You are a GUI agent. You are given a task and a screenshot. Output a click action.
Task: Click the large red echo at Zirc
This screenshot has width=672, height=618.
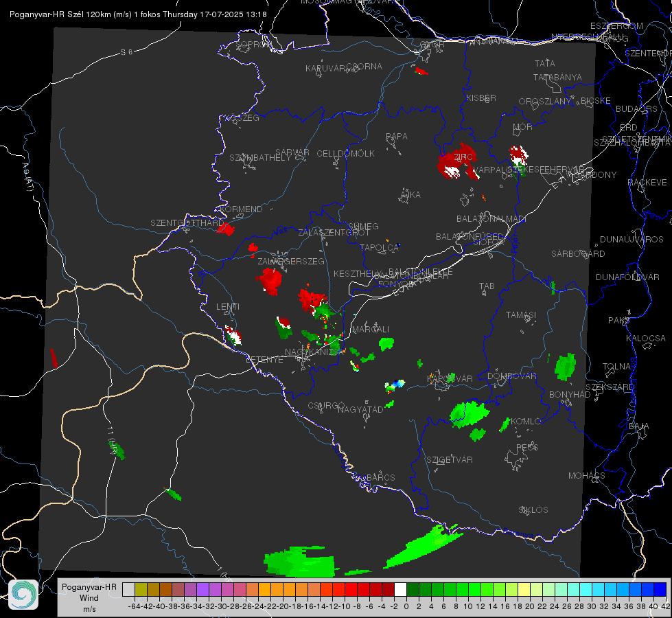point(457,162)
